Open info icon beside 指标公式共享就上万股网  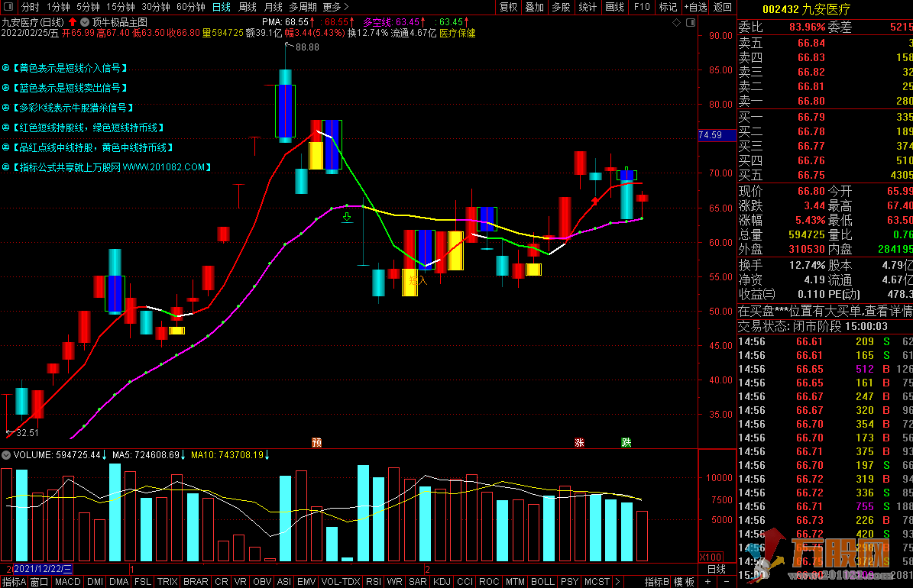(x=6, y=167)
